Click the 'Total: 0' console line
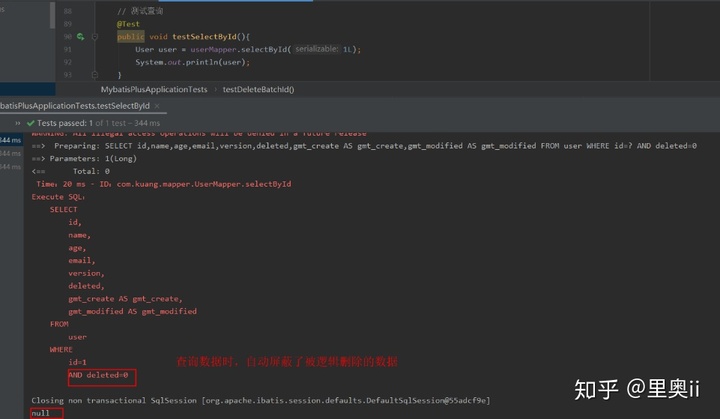 [x=71, y=171]
